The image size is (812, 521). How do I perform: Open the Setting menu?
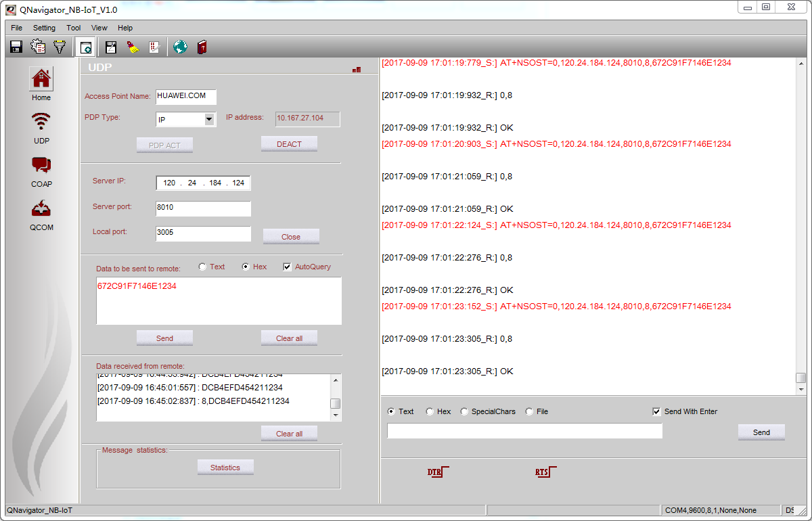coord(44,28)
